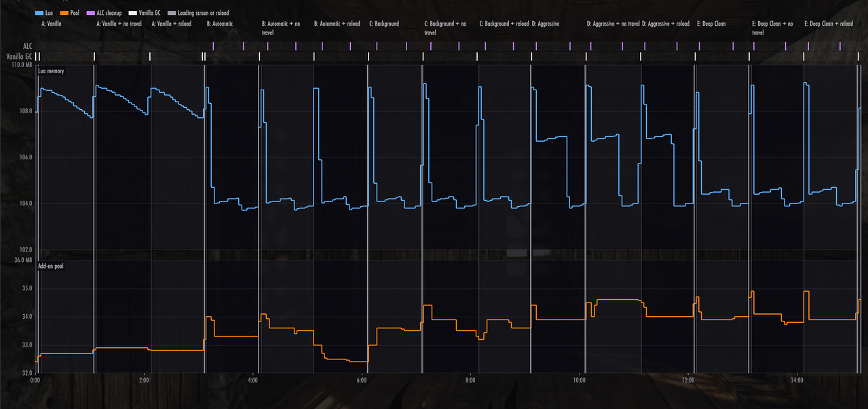Select the 'Add-on pool' chart title
The height and width of the screenshot is (409, 868).
pyautogui.click(x=51, y=267)
